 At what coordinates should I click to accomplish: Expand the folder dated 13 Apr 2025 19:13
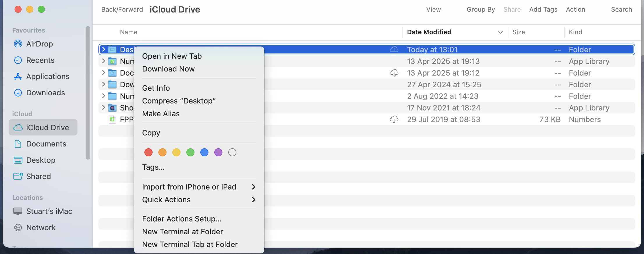click(103, 61)
